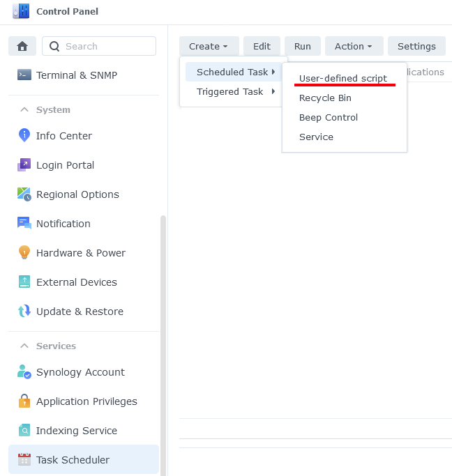Open the Create dropdown button
Viewport: 452px width, 476px height.
pos(209,47)
